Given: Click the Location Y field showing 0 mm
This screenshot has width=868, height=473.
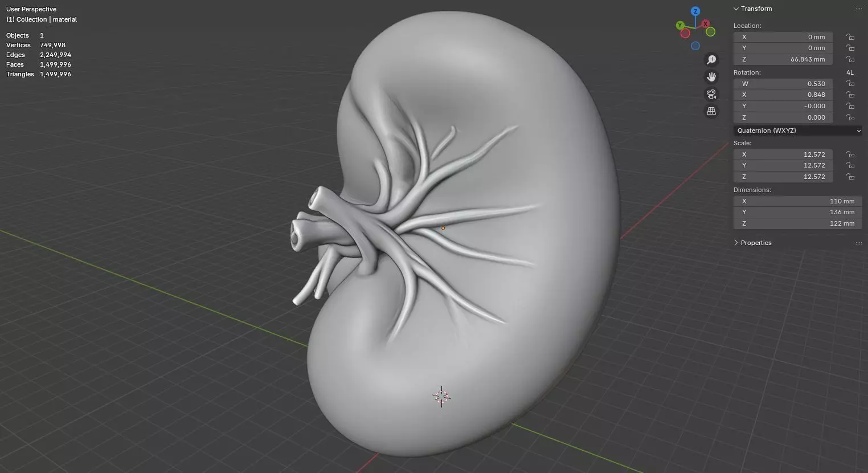Looking at the screenshot, I should tap(783, 48).
